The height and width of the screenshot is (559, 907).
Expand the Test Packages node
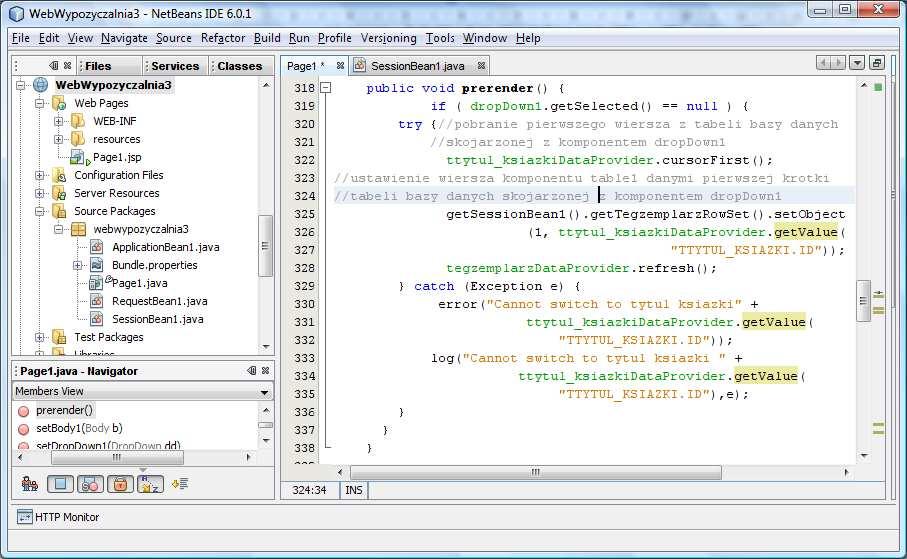[x=39, y=337]
